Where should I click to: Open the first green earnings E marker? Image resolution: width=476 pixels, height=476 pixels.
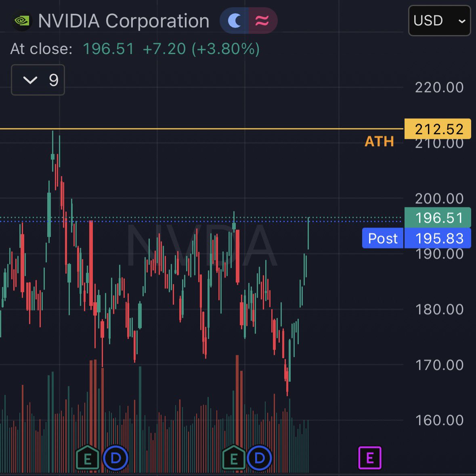(88, 458)
